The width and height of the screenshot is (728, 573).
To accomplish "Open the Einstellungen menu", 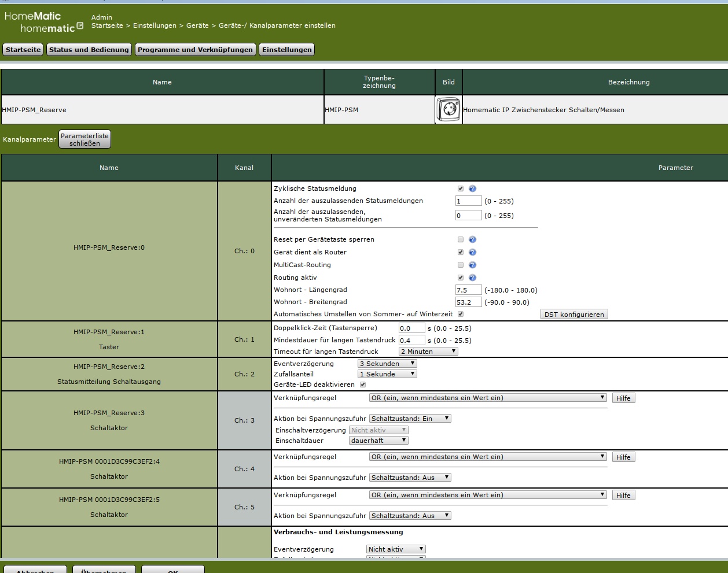I will (286, 50).
